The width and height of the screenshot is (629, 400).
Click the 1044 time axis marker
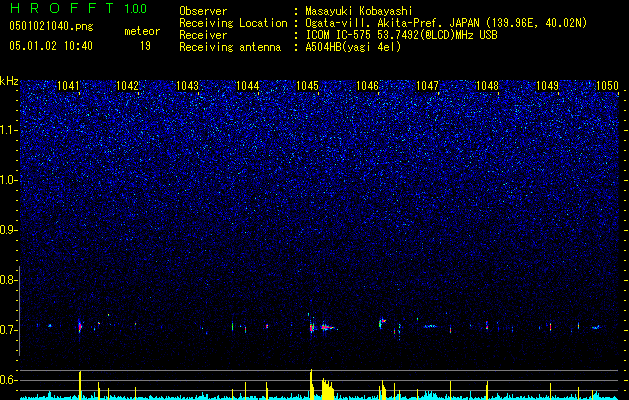pos(248,86)
